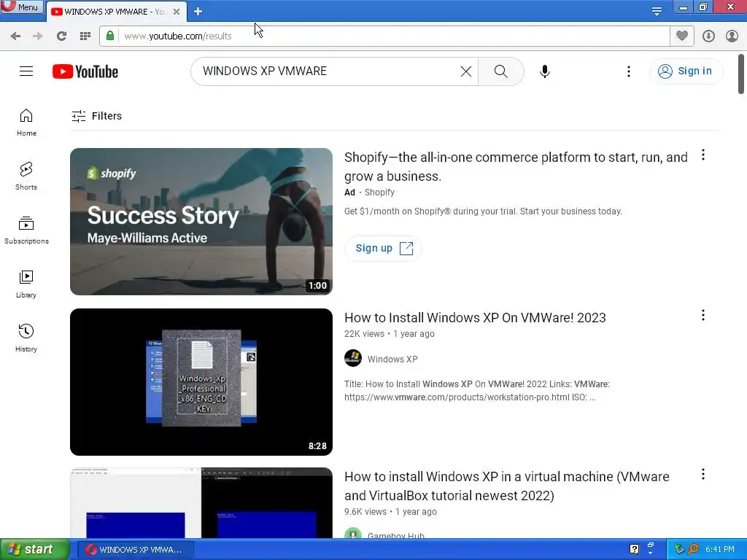The width and height of the screenshot is (747, 560).
Task: Play the VMware and VirtualBox tutorial thumbnail
Action: (201, 503)
